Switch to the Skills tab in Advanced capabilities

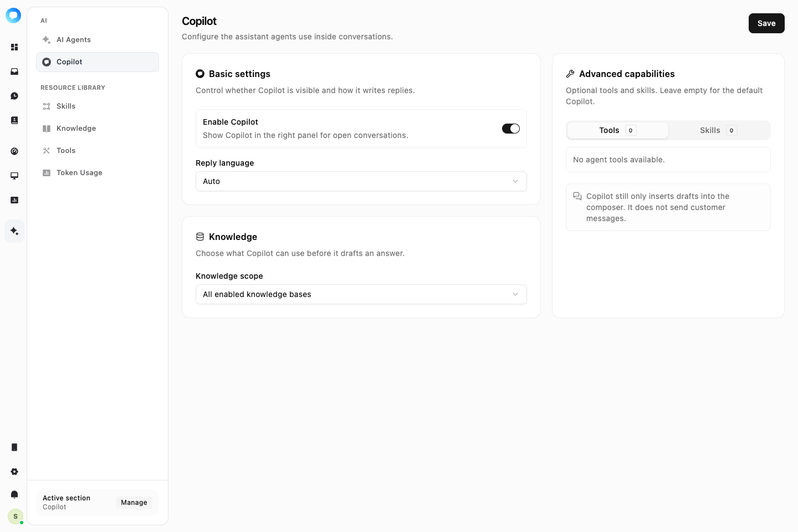(718, 130)
